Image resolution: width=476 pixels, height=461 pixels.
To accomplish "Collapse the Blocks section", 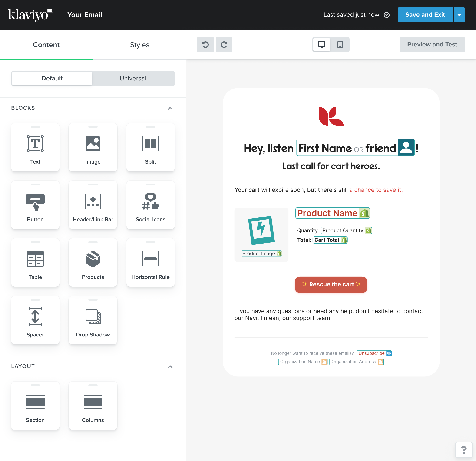I will click(x=170, y=108).
